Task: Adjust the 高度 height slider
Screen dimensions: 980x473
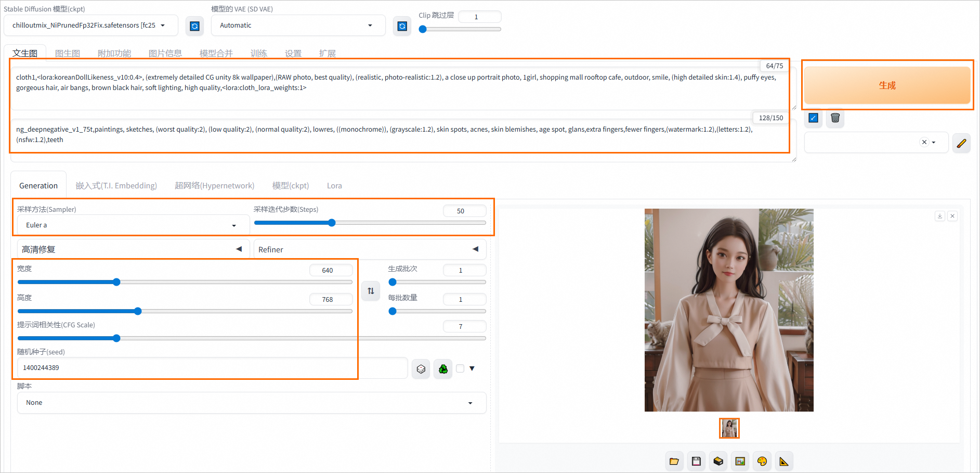Action: [185, 311]
